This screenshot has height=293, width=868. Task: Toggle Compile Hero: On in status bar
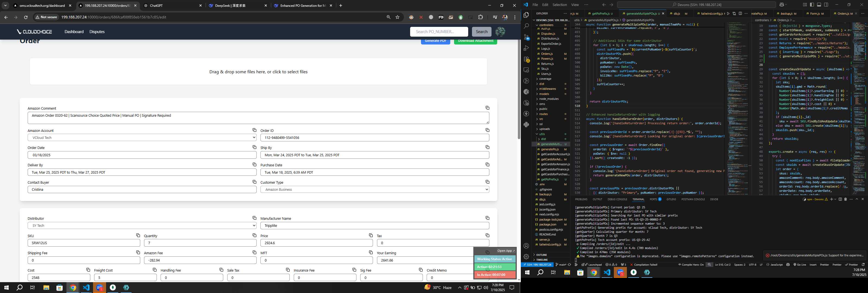pos(691,265)
